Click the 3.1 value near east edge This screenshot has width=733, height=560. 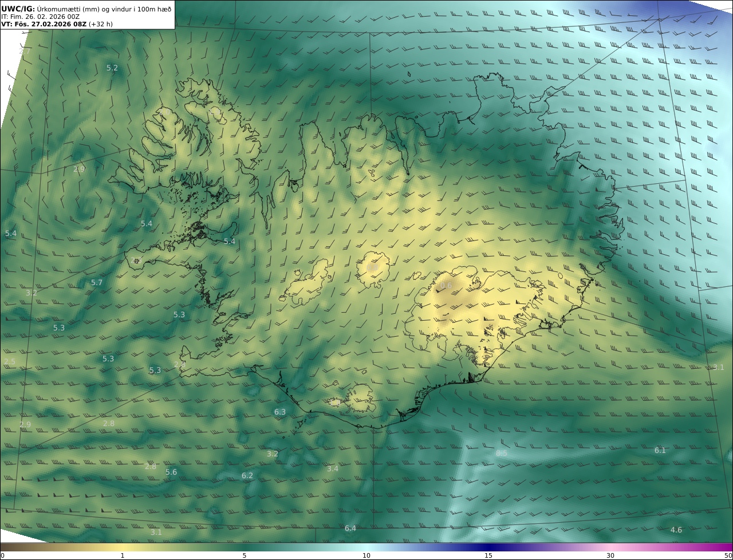[x=719, y=367]
